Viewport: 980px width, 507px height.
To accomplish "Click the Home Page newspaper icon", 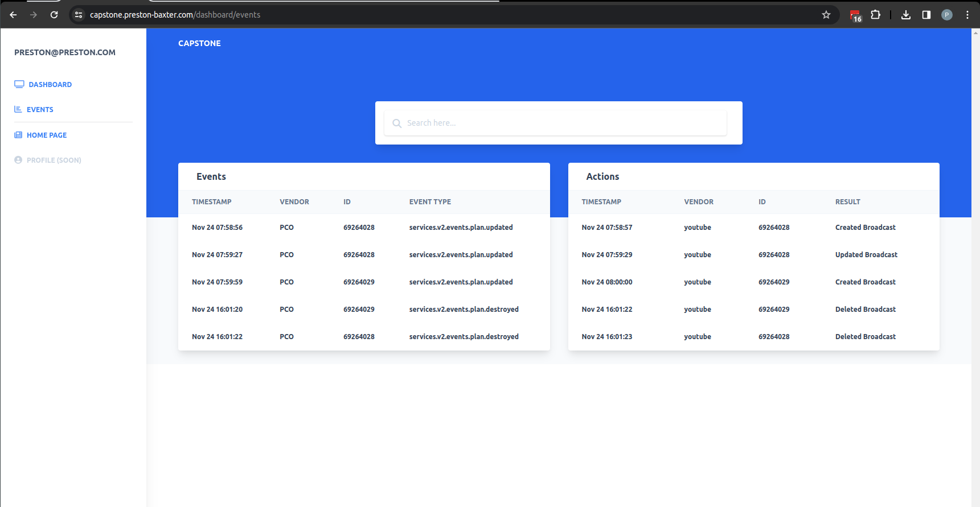I will (18, 135).
